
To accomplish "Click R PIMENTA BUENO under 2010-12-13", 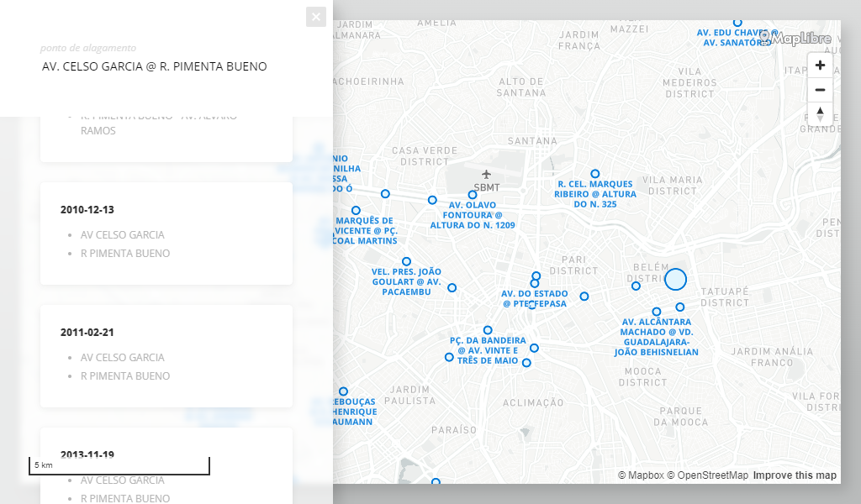I will coord(125,254).
